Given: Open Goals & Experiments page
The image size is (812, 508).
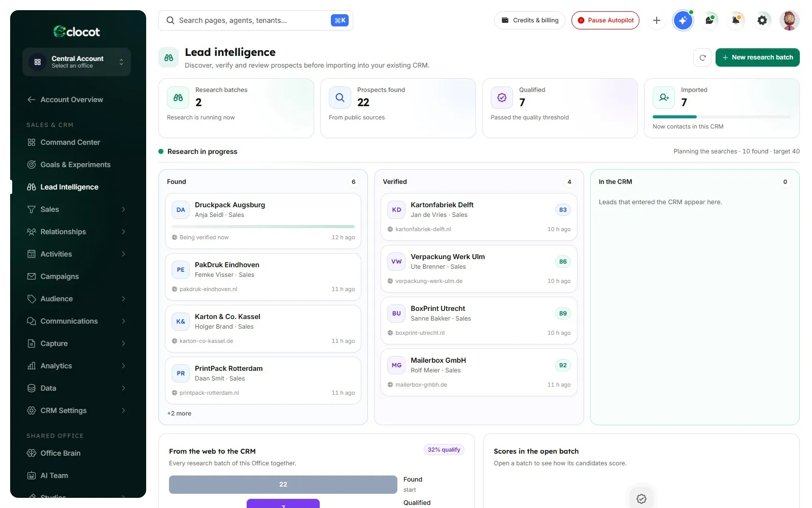Looking at the screenshot, I should [x=77, y=165].
